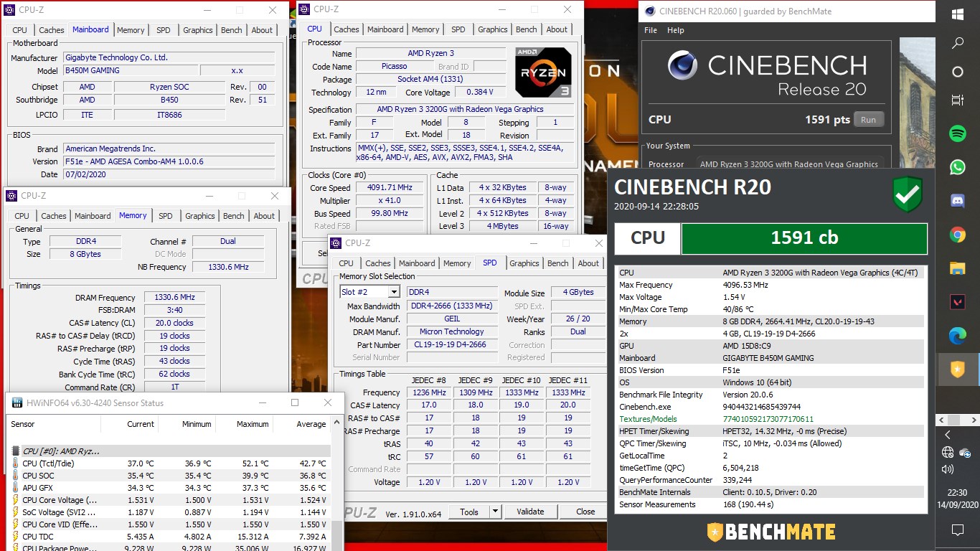
Task: Open the Valorant icon on the taskbar
Action: click(x=957, y=302)
